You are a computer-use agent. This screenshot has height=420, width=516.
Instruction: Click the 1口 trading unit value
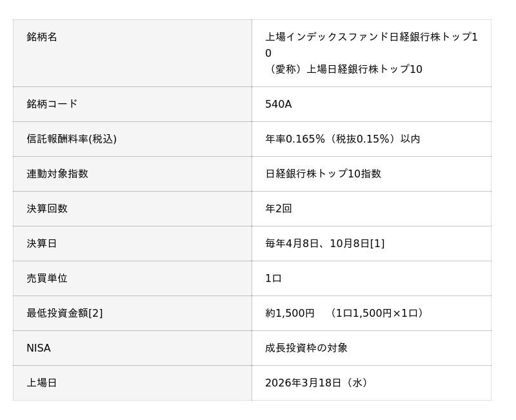[x=273, y=278]
